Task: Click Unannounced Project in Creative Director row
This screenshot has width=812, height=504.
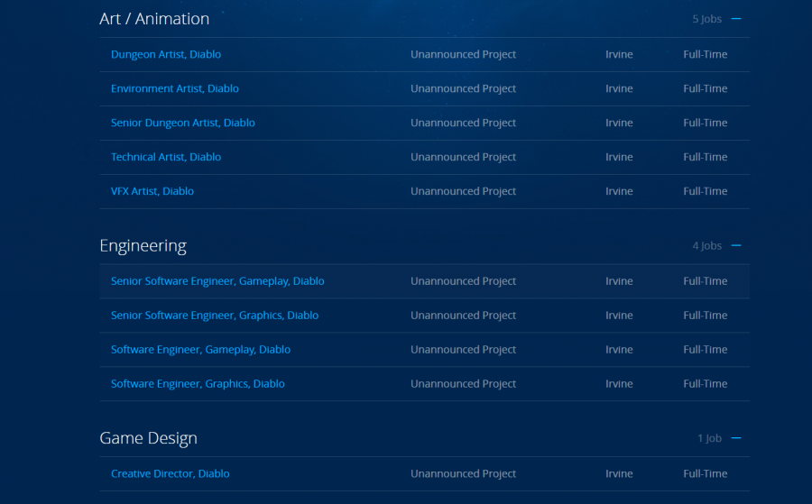Action: click(463, 473)
